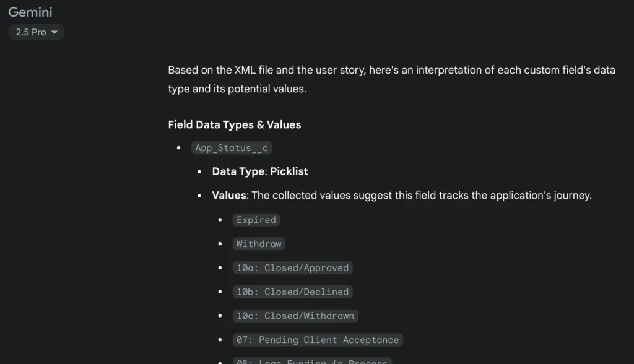634x364 pixels.
Task: Click the bold Picklist text
Action: (289, 171)
